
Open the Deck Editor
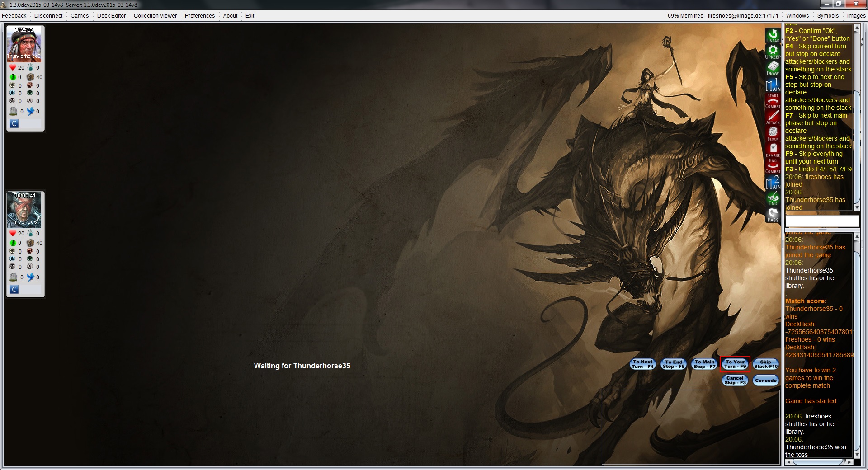click(111, 15)
